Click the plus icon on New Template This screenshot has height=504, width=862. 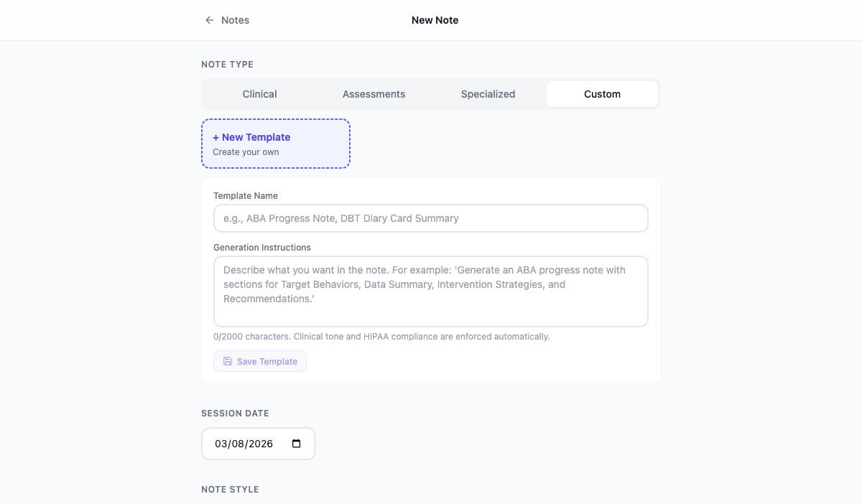(x=215, y=137)
